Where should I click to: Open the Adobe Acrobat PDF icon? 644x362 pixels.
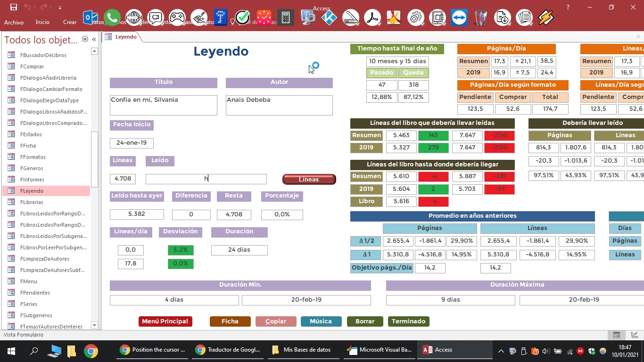tap(372, 18)
